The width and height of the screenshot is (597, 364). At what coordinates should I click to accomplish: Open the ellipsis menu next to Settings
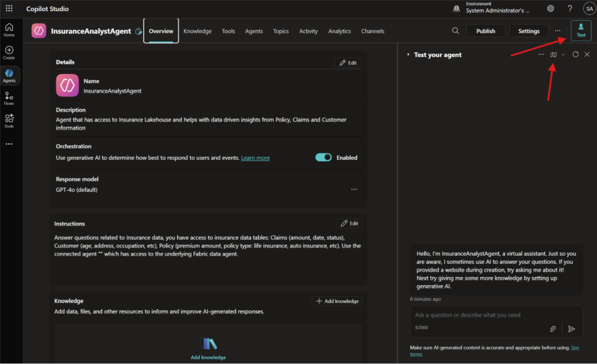click(x=557, y=31)
